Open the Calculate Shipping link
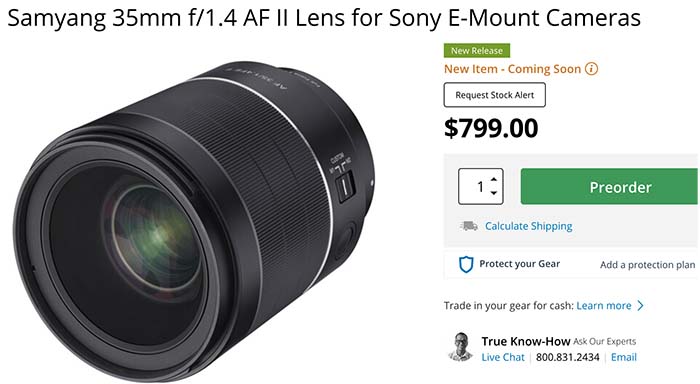The width and height of the screenshot is (700, 384). pos(529,226)
